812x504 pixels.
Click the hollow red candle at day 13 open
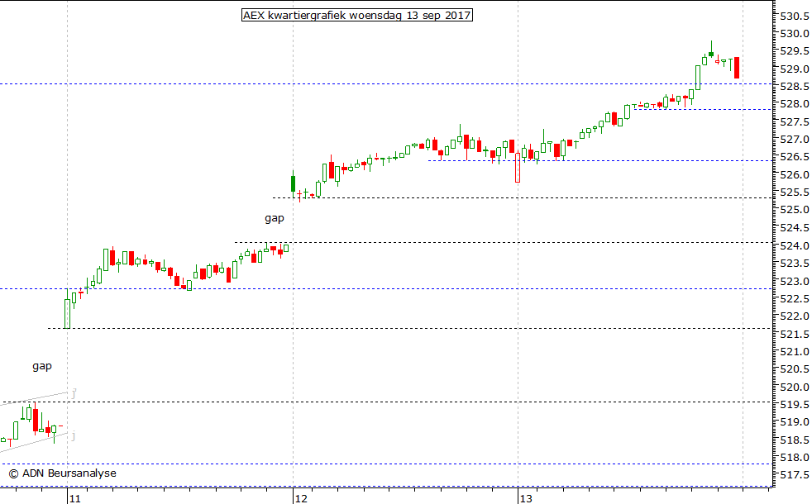(518, 167)
